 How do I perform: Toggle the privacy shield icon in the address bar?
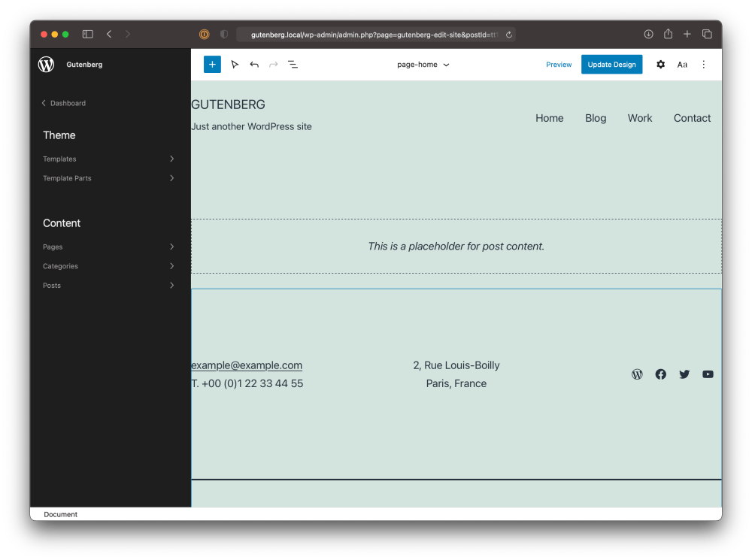(x=223, y=34)
